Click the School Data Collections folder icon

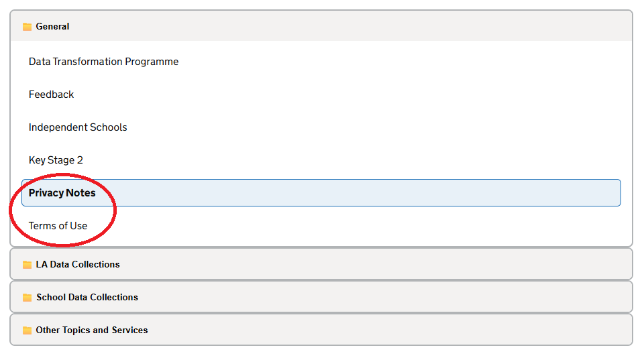[x=27, y=297]
